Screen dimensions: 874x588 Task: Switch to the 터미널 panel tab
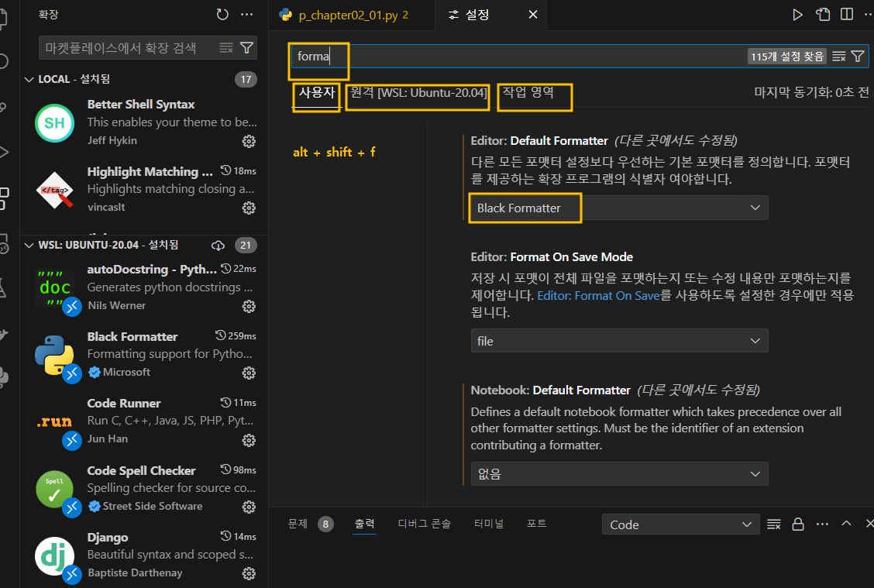489,524
